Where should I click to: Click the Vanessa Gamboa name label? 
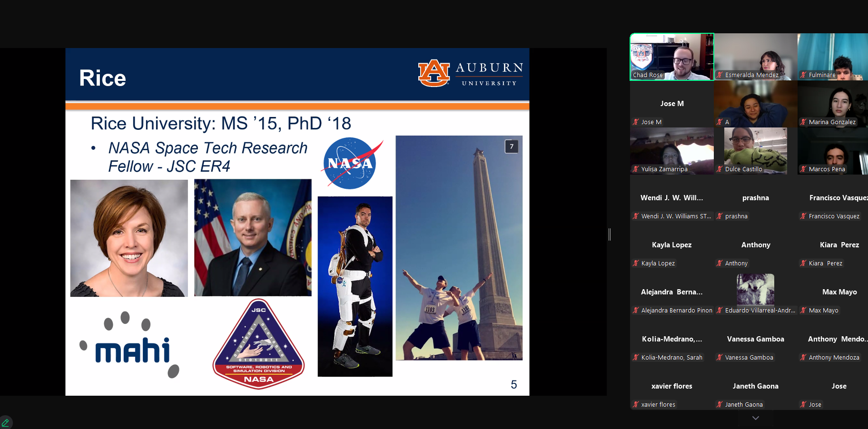pos(749,358)
